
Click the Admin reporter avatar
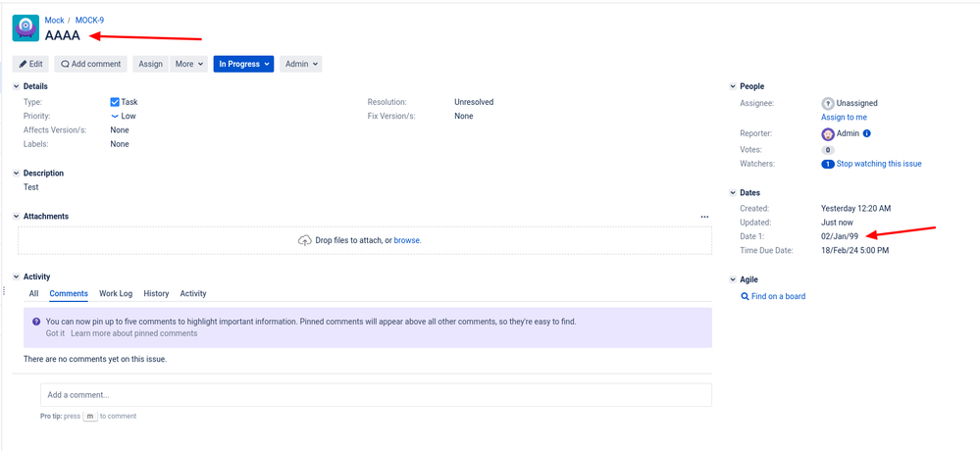coord(828,133)
